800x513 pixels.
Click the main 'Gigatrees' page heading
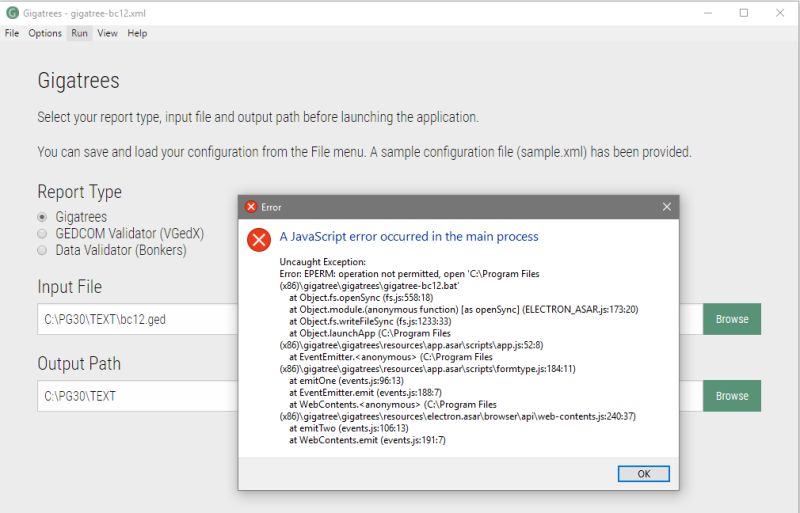79,81
